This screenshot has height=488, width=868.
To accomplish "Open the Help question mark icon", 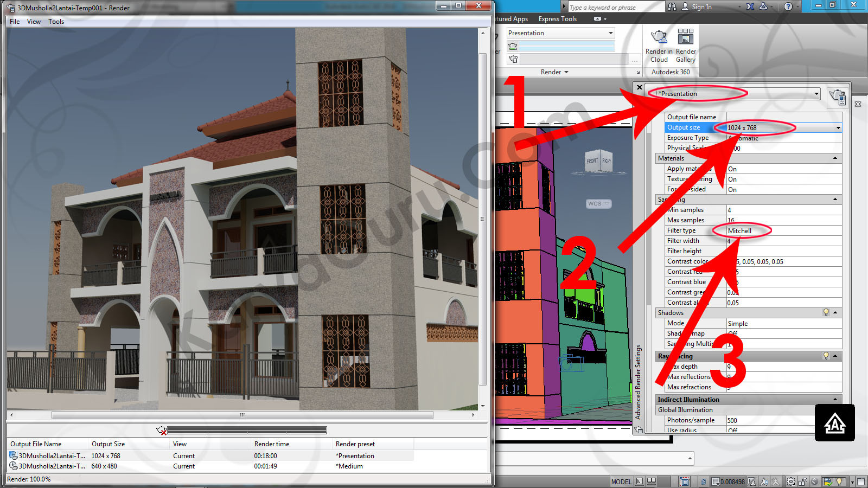I will (x=788, y=7).
